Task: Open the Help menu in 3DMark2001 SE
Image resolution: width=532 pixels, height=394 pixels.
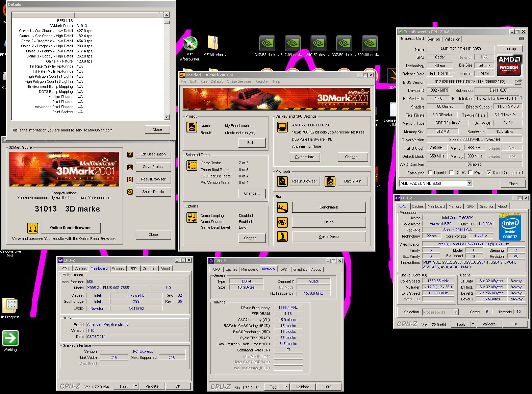Action: 277,81
